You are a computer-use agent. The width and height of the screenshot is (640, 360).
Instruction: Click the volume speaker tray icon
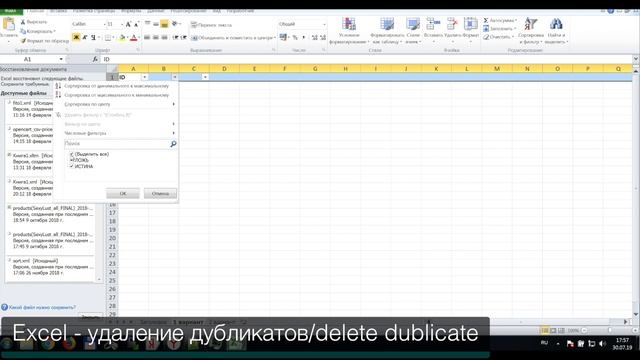click(602, 344)
